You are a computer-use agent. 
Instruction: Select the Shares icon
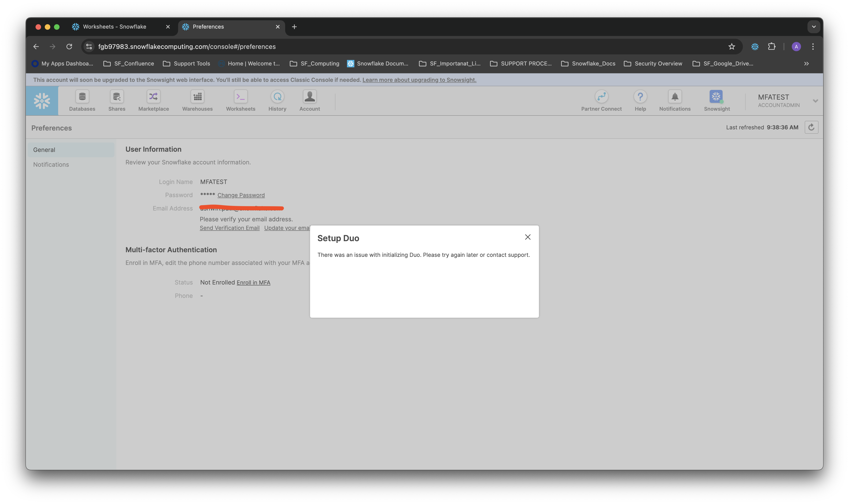tap(117, 100)
